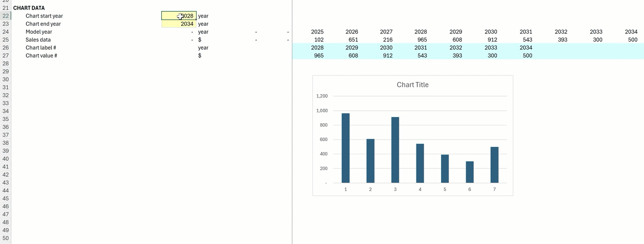Select Sales data cell 500 under 2034
Image resolution: width=644 pixels, height=244 pixels.
pyautogui.click(x=632, y=40)
